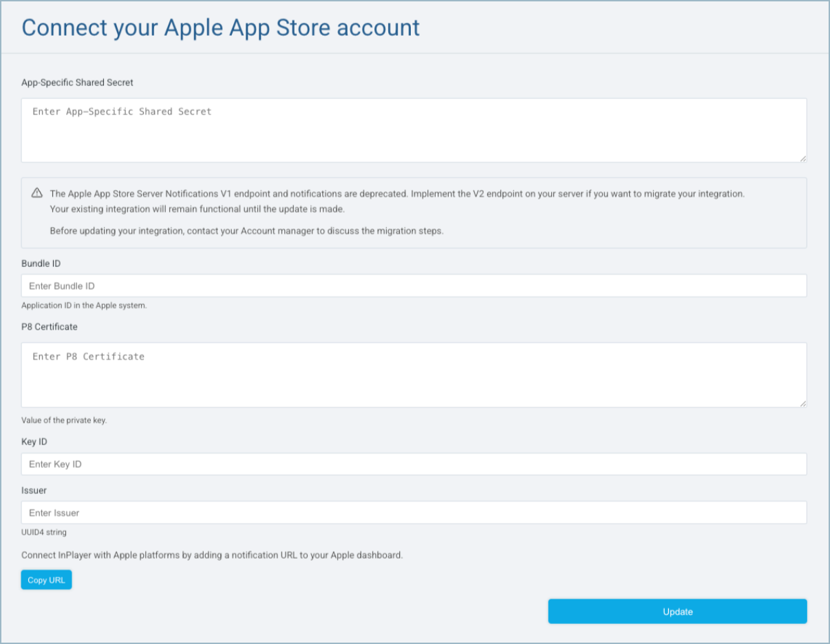Viewport: 830px width, 644px height.
Task: Click the Shared Secret textarea resize handle
Action: [802, 158]
